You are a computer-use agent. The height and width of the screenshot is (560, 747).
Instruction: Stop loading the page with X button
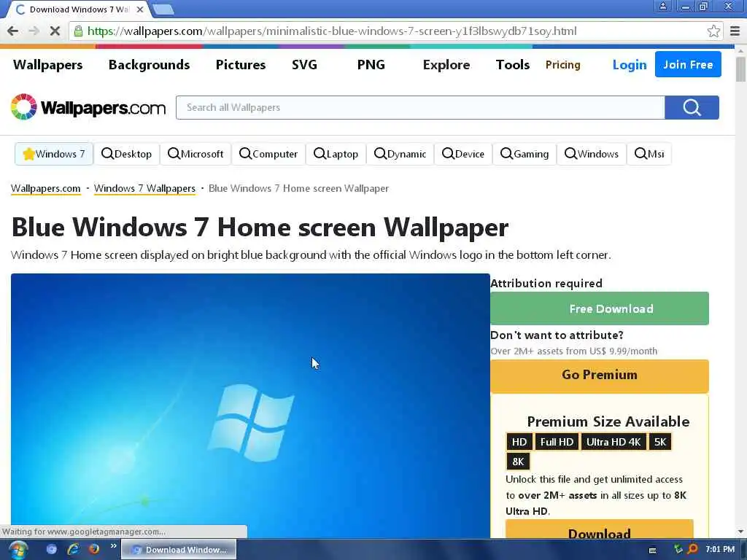pyautogui.click(x=55, y=31)
